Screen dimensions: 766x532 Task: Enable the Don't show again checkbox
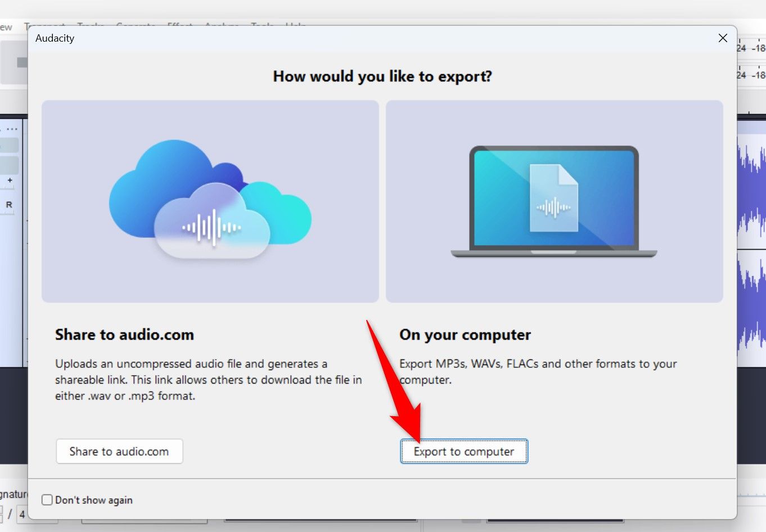[x=47, y=500]
